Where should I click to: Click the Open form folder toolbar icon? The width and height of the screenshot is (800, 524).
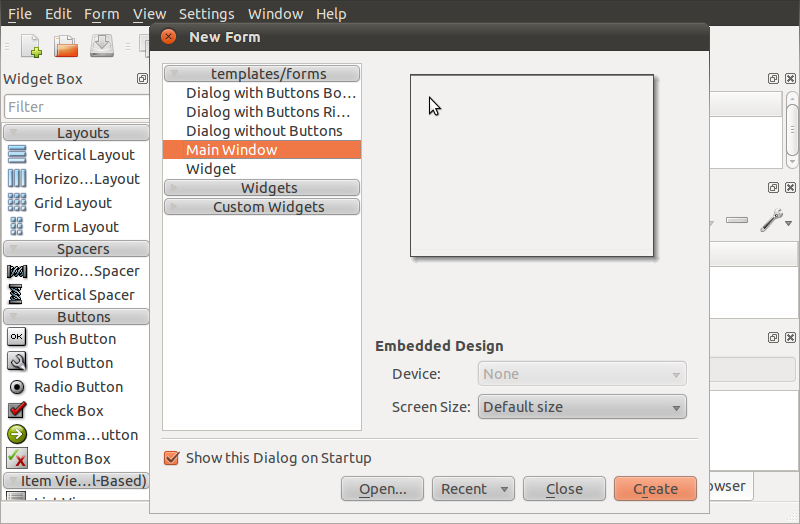66,46
